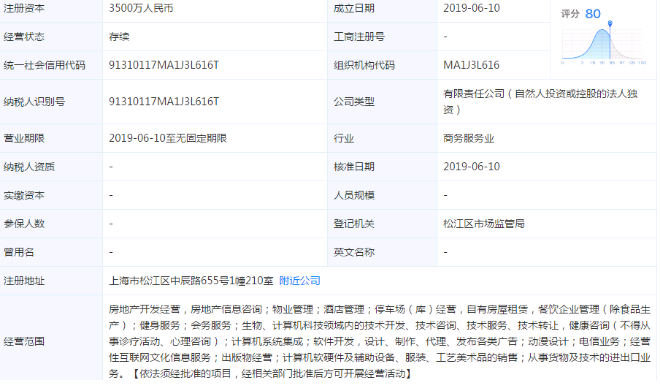
Task: Click the 经营范围 label
Action: coord(24,341)
